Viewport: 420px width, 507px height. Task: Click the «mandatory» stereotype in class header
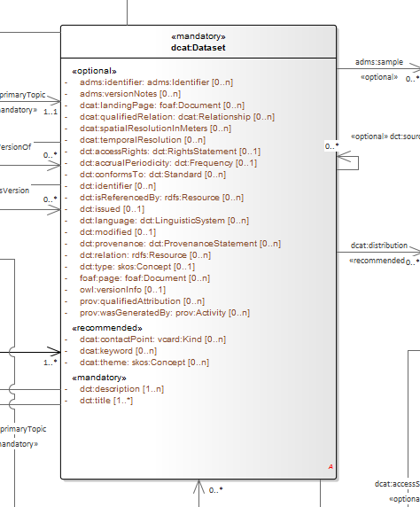(x=198, y=36)
